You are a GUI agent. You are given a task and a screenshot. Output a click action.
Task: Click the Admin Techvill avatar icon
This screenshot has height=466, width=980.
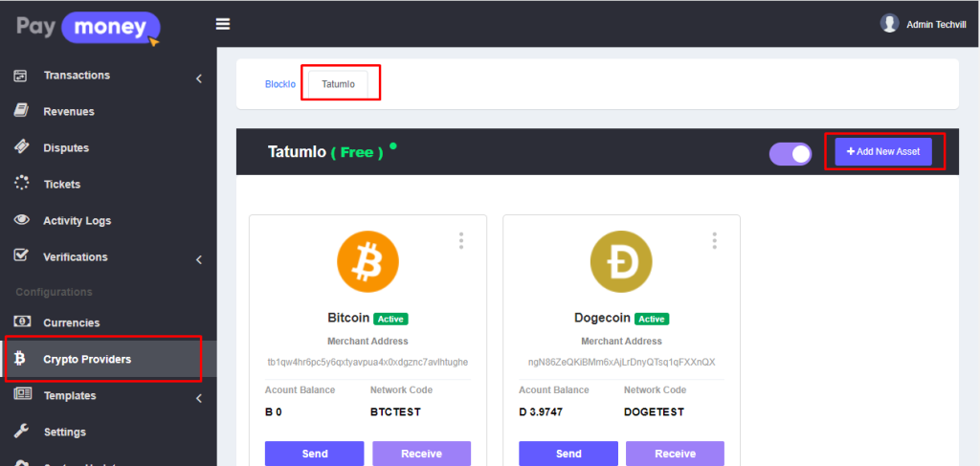coord(889,24)
